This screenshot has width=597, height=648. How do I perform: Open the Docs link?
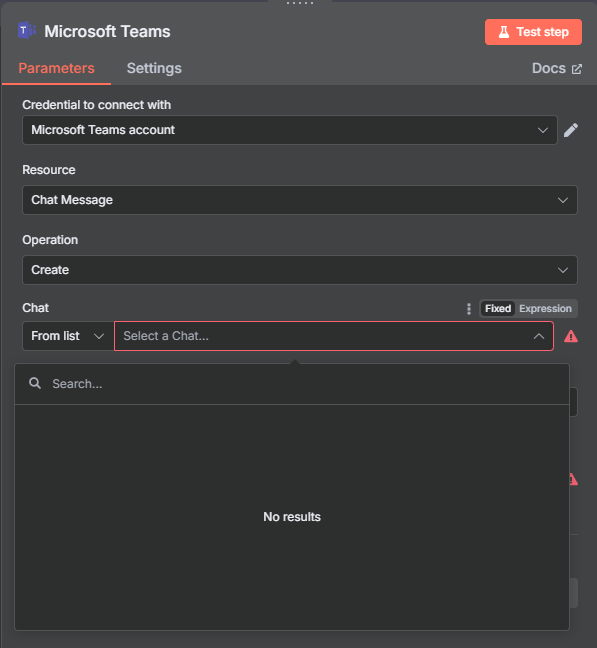[x=557, y=68]
